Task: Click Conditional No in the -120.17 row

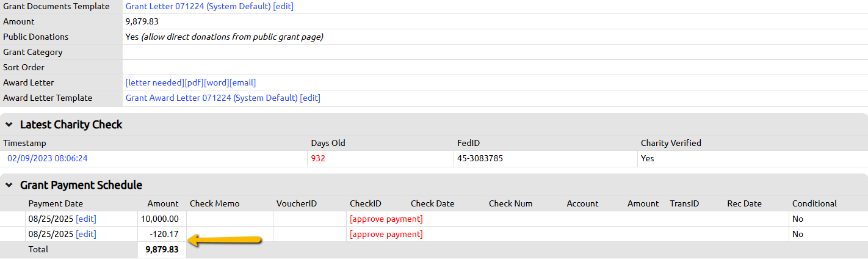Action: 798,234
